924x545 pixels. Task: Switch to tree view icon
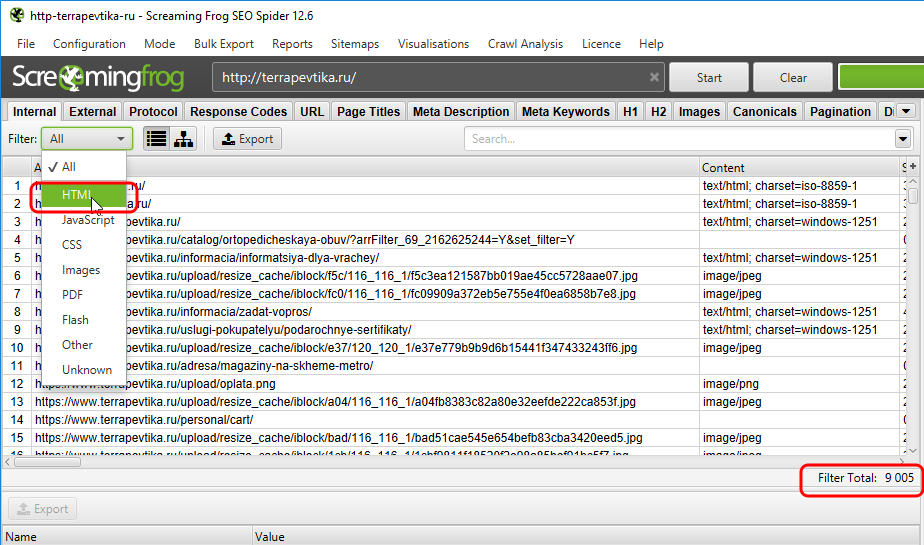coord(183,139)
